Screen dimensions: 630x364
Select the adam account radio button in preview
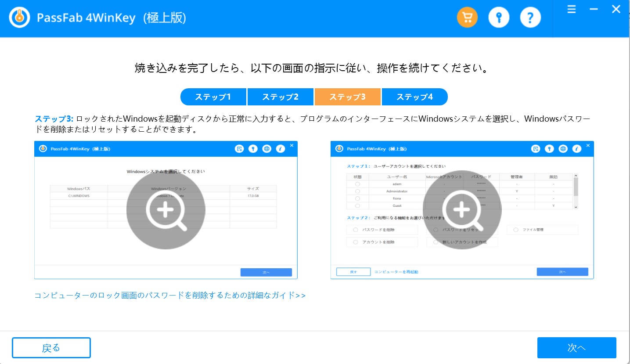click(357, 184)
